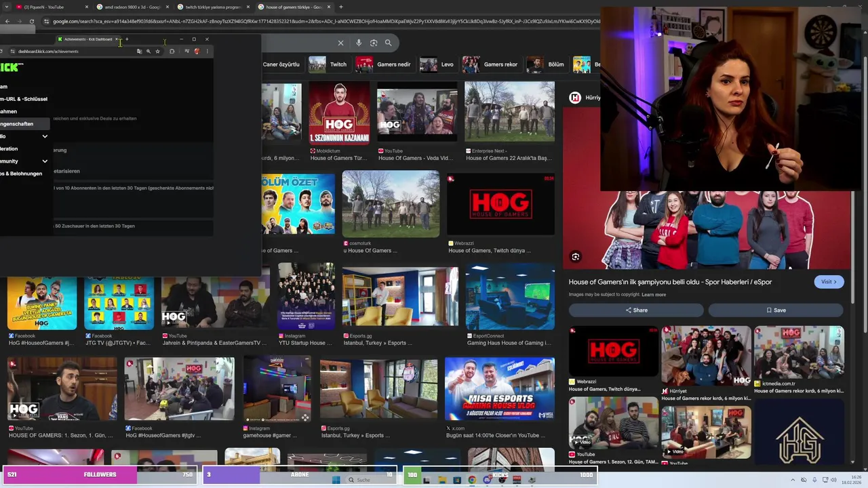The height and width of the screenshot is (488, 868).
Task: Open the Bölüm Özet thumbnail
Action: click(298, 203)
